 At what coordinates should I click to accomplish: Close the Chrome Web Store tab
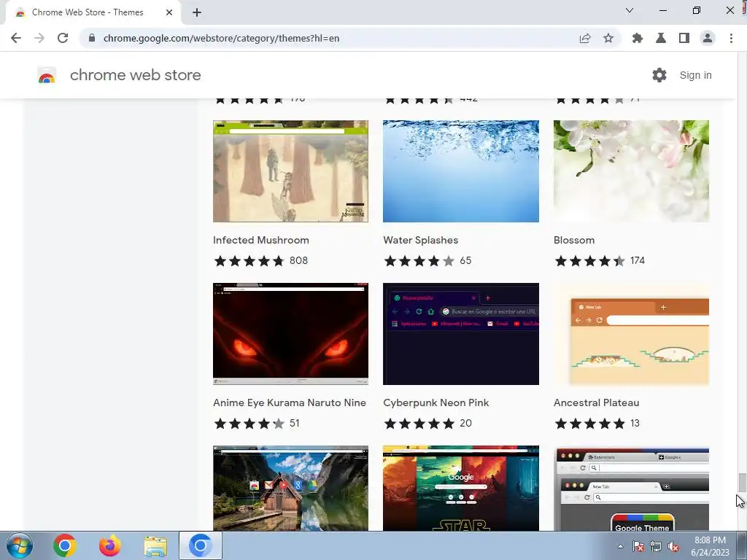pos(169,12)
